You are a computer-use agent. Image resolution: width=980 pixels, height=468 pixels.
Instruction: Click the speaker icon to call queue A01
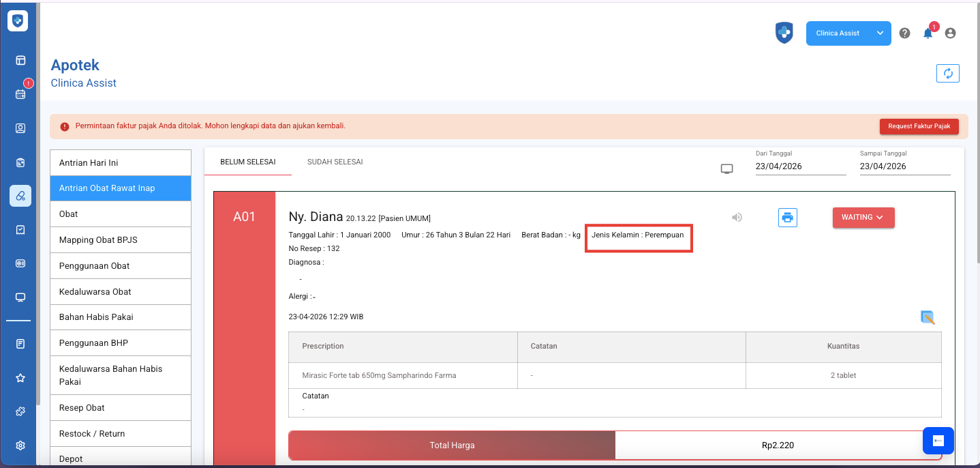[x=737, y=218]
